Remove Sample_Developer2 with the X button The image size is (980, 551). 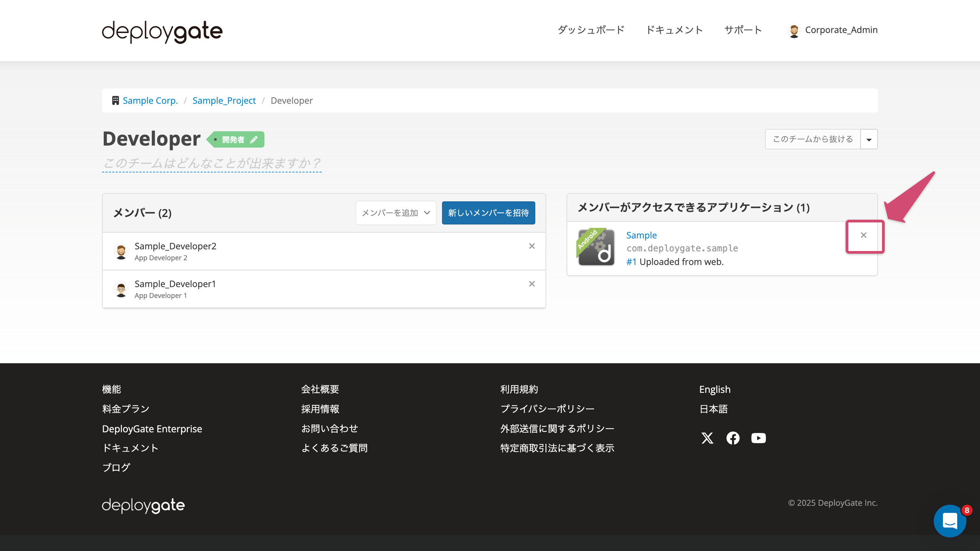(532, 246)
